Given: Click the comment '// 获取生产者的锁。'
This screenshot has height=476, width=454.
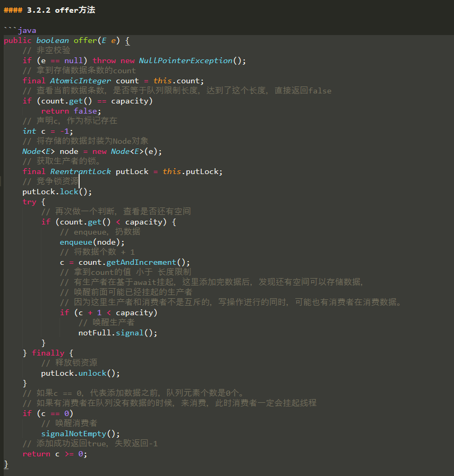Looking at the screenshot, I should pyautogui.click(x=62, y=161).
